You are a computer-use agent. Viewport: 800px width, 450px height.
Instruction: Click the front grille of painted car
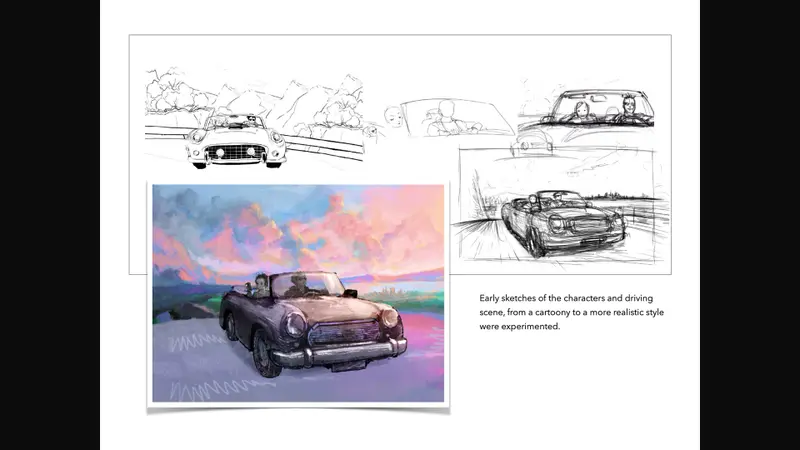tap(343, 331)
